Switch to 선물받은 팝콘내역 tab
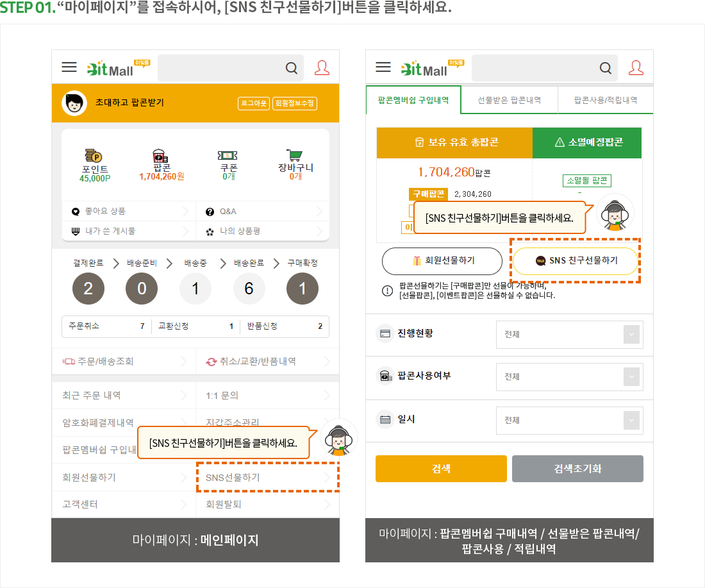705x588 pixels. coord(509,101)
